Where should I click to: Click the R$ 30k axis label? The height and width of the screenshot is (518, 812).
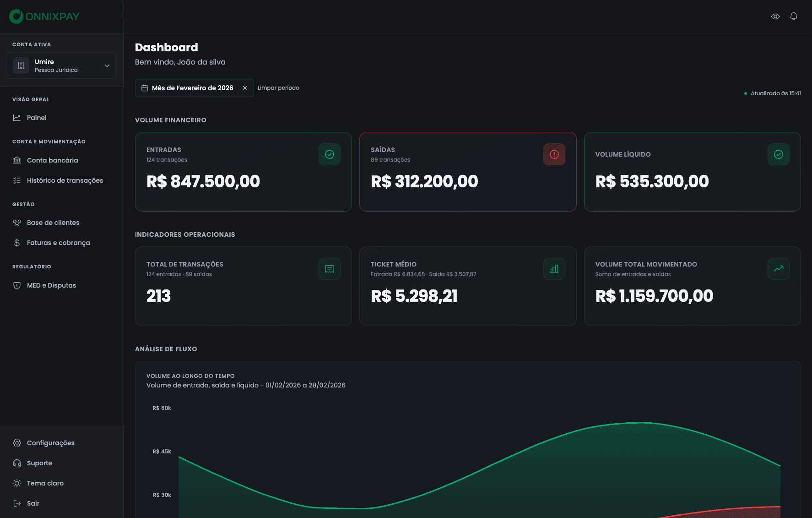coord(162,495)
